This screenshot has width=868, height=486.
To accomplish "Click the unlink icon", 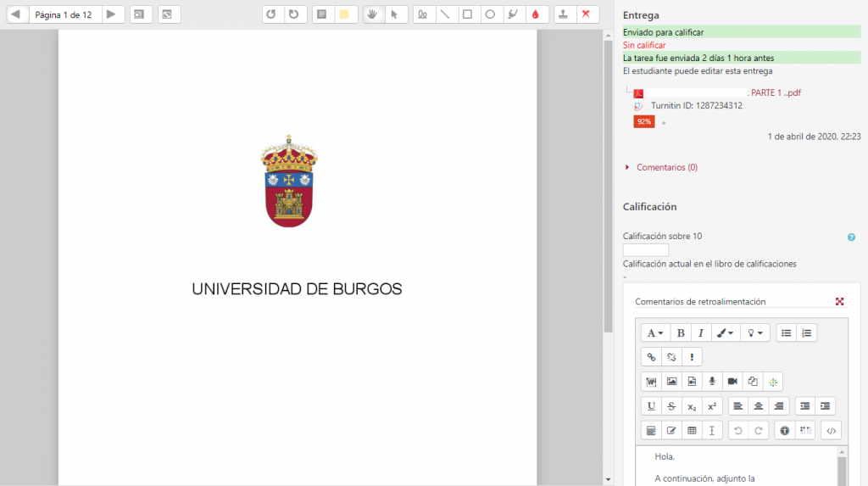I will pos(672,357).
